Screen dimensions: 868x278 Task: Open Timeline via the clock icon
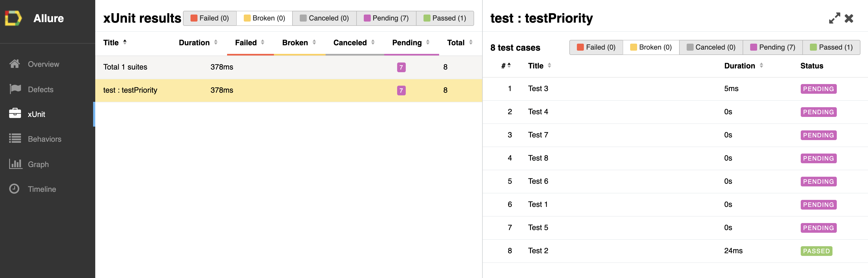[14, 189]
